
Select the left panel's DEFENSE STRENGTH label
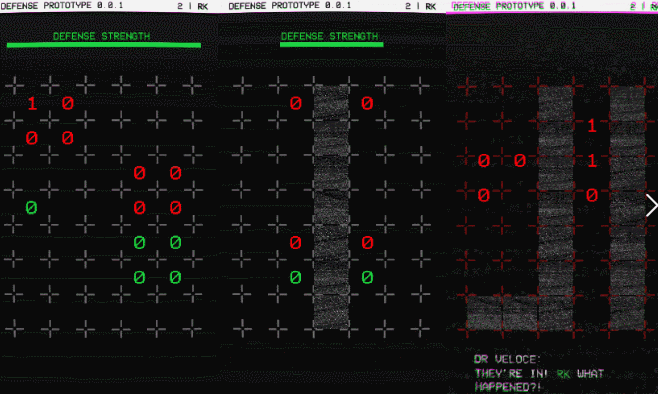102,37
